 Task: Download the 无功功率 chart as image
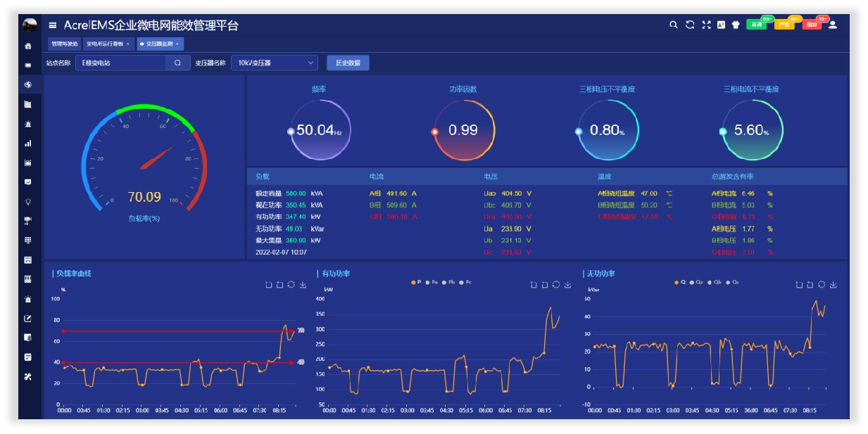[x=834, y=285]
